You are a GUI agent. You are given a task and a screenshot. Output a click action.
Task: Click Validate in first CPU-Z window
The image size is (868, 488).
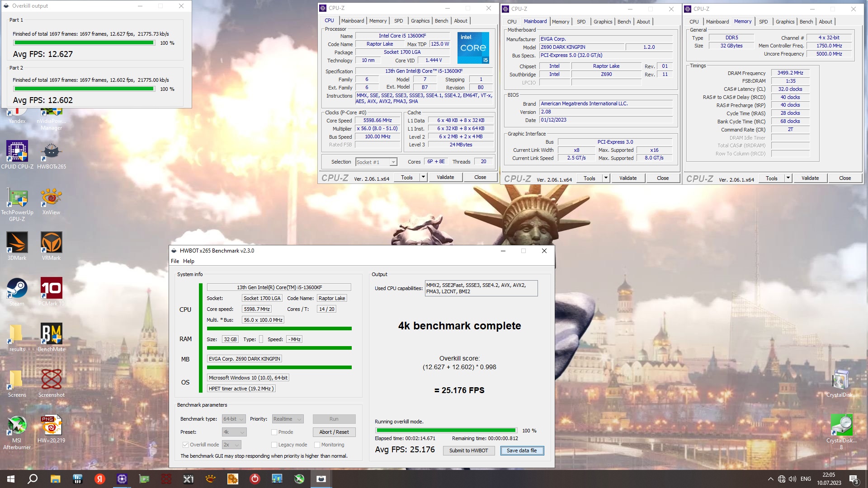[x=445, y=177]
